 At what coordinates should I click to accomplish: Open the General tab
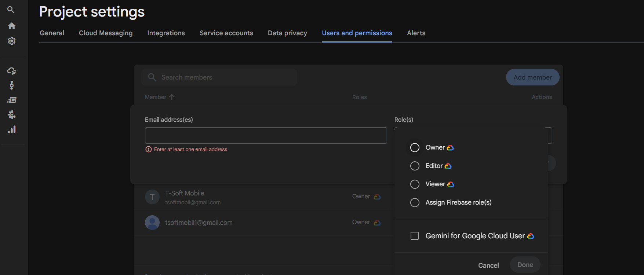point(52,33)
